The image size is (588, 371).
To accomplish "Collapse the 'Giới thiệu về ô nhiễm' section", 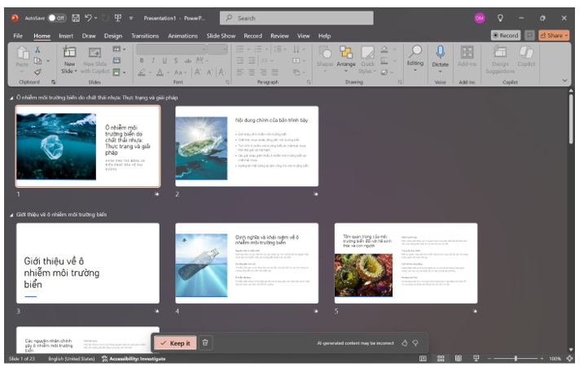I will click(13, 215).
